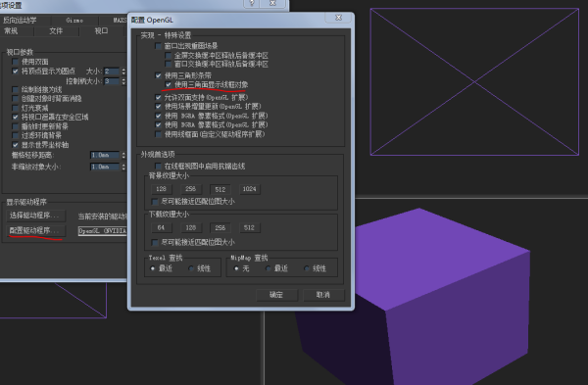Screen dimensions: 588x385
Task: Enable 播放时更新背景 checkbox
Action: (x=16, y=126)
